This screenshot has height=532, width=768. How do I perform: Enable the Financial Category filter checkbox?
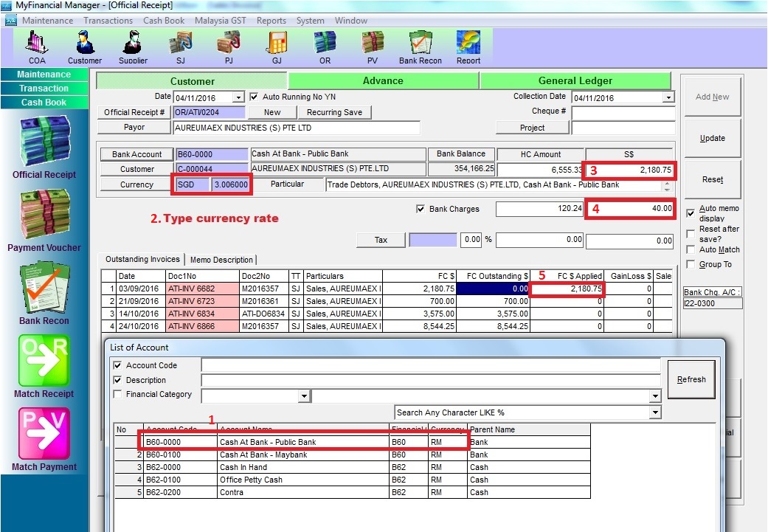click(117, 395)
